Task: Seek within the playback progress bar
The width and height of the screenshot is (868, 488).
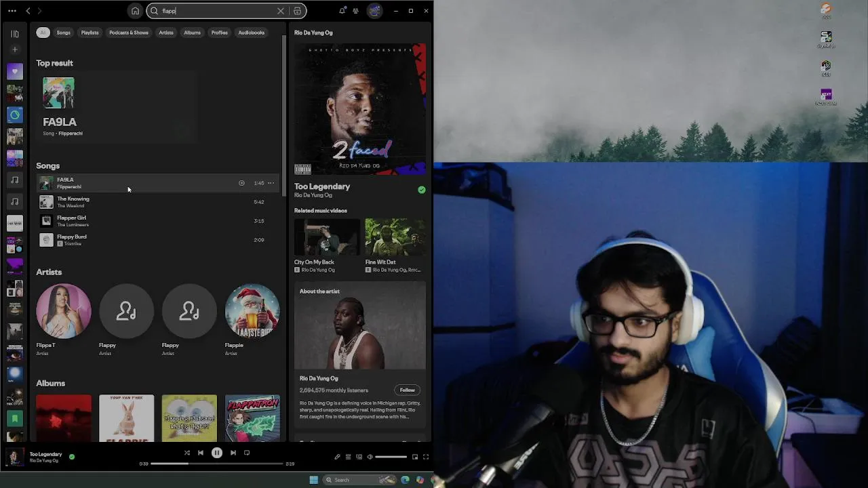Action: click(217, 464)
